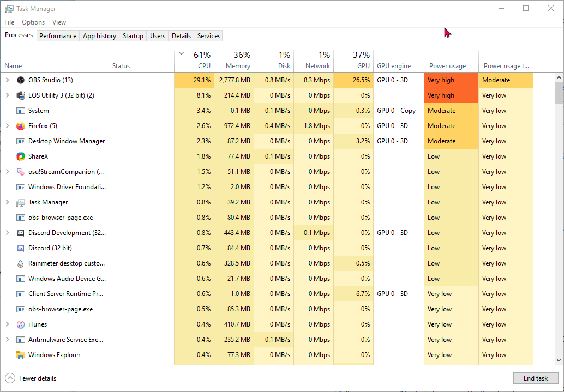Click the Task Manager row icon
The width and height of the screenshot is (564, 392).
[21, 202]
